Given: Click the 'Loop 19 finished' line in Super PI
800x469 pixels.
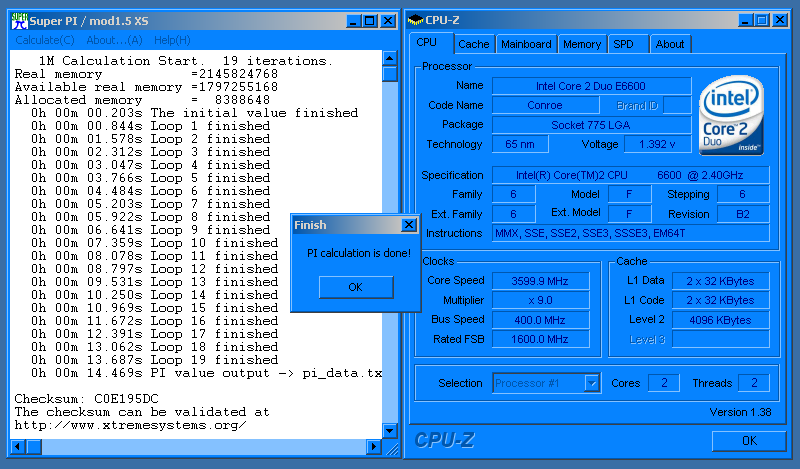Looking at the screenshot, I should click(x=155, y=360).
